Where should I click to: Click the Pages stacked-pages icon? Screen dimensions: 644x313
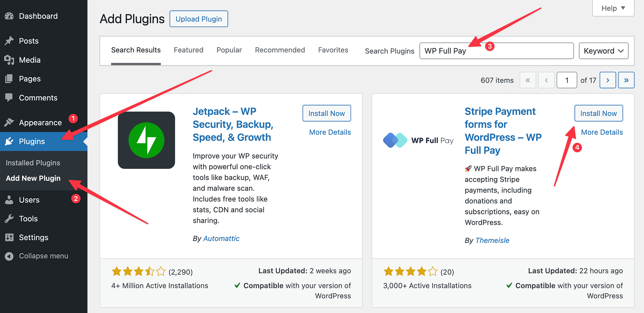pyautogui.click(x=9, y=79)
